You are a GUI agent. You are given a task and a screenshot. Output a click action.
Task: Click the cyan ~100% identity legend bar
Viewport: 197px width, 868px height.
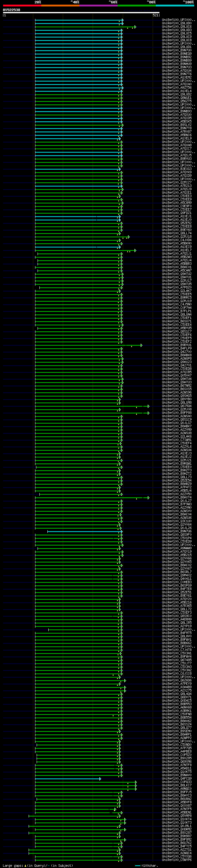click(x=175, y=6)
